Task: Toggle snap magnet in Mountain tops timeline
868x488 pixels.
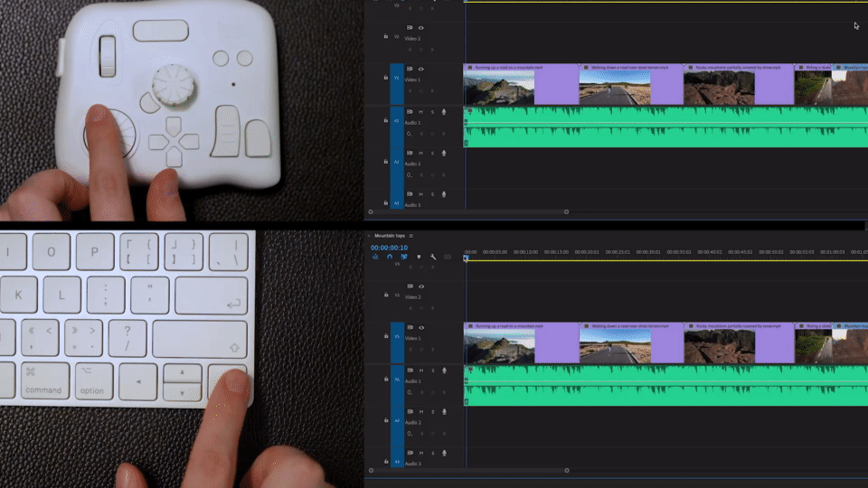Action: (390, 257)
